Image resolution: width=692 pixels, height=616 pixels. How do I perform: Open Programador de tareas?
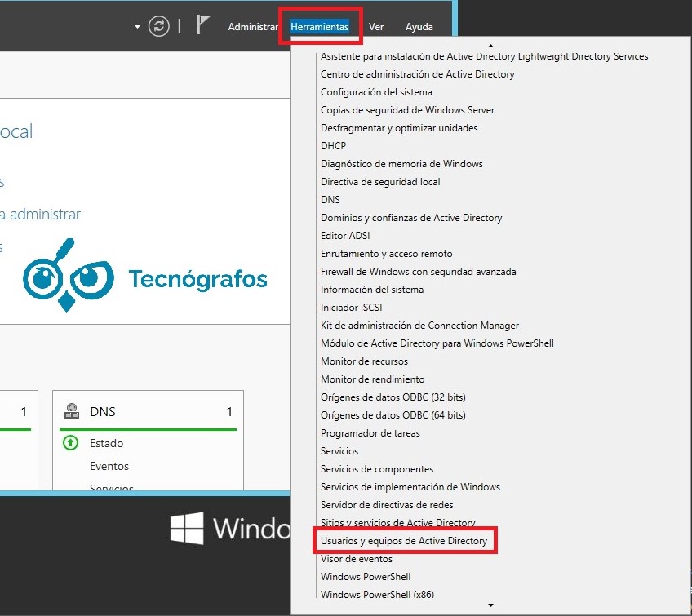point(370,433)
